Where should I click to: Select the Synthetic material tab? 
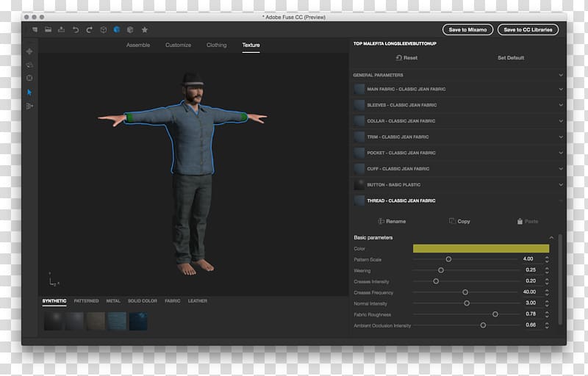click(x=54, y=300)
